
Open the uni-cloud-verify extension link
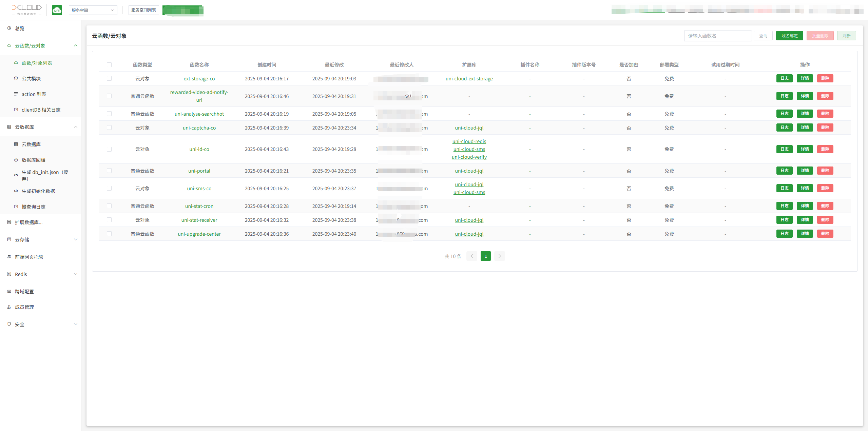469,157
